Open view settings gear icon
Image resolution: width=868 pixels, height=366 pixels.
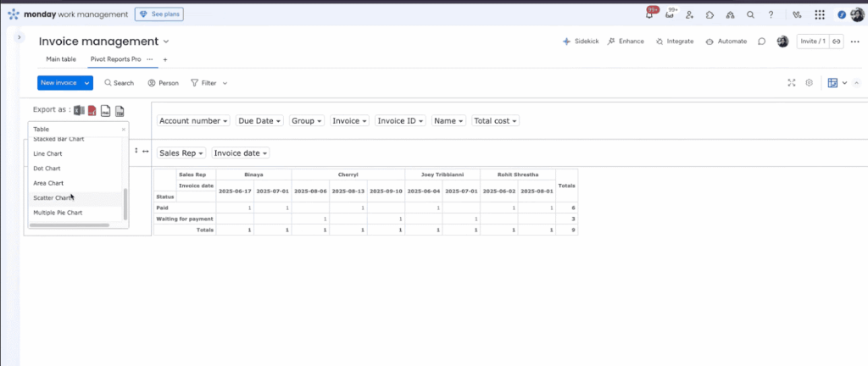click(x=809, y=83)
